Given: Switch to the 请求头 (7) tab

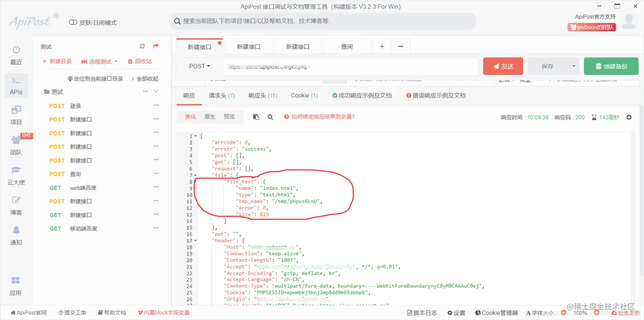Looking at the screenshot, I should (222, 96).
